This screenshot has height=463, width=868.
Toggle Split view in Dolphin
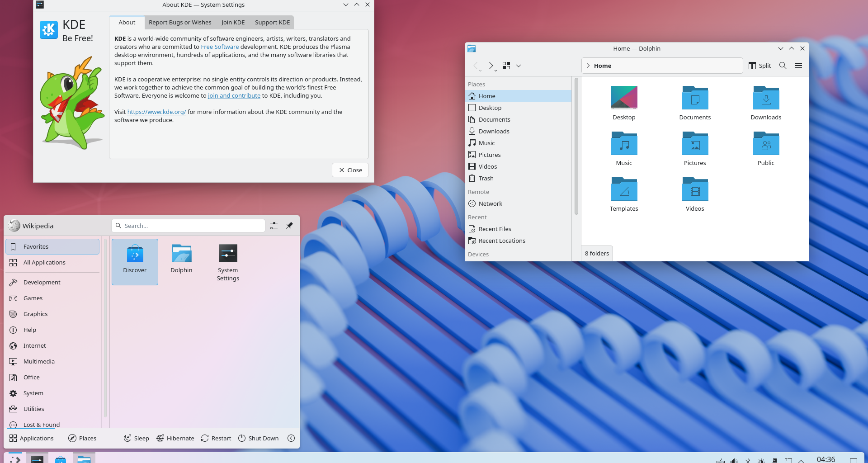[x=759, y=66]
